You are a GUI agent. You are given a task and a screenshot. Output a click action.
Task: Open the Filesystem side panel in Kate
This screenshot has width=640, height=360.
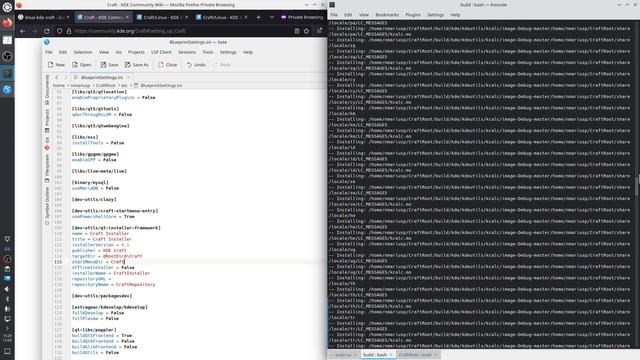point(47,168)
